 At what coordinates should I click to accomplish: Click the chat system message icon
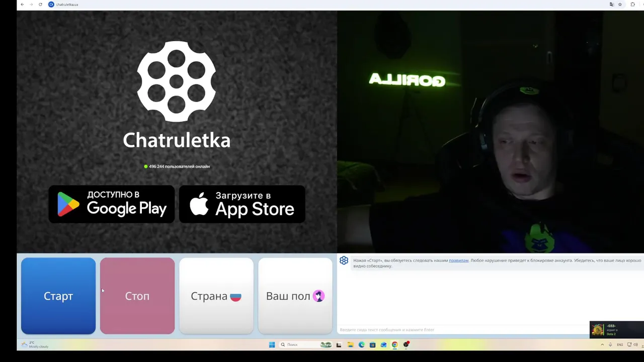(344, 260)
